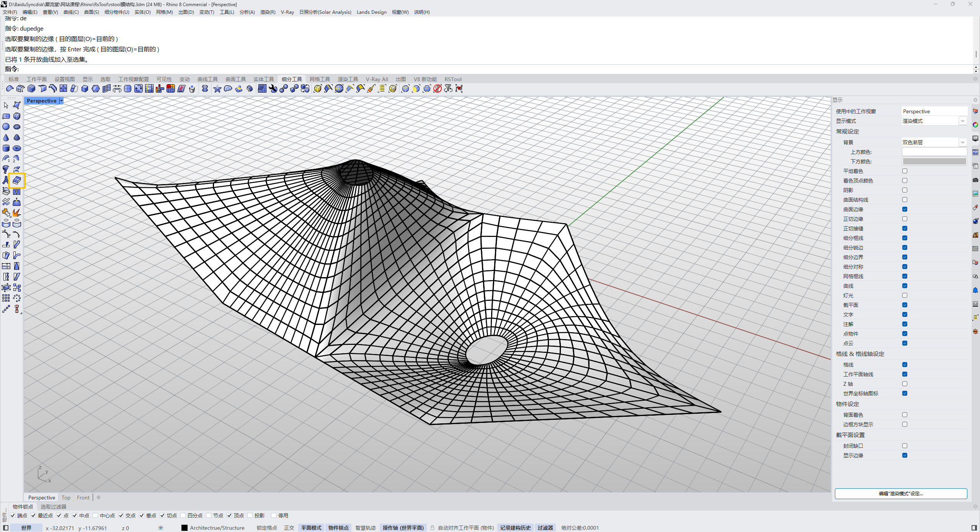980x532 pixels.
Task: Click the wrench repair icon in toolbar
Action: (273, 89)
